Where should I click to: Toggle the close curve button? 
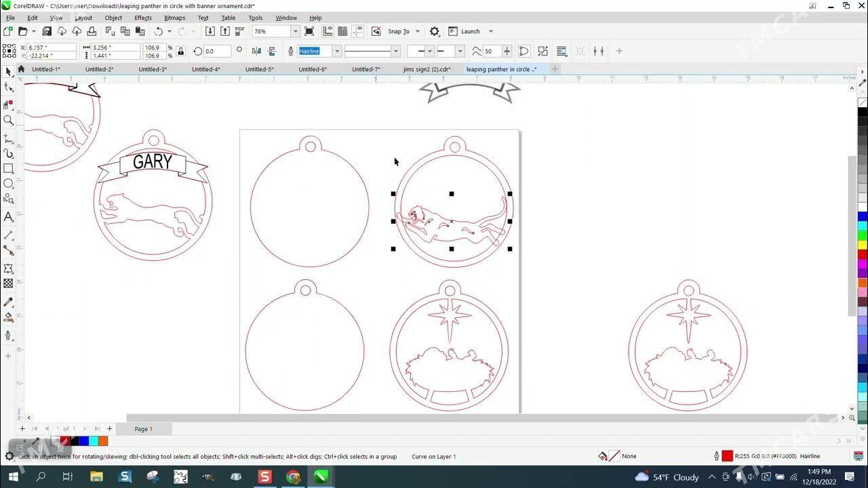coord(524,51)
